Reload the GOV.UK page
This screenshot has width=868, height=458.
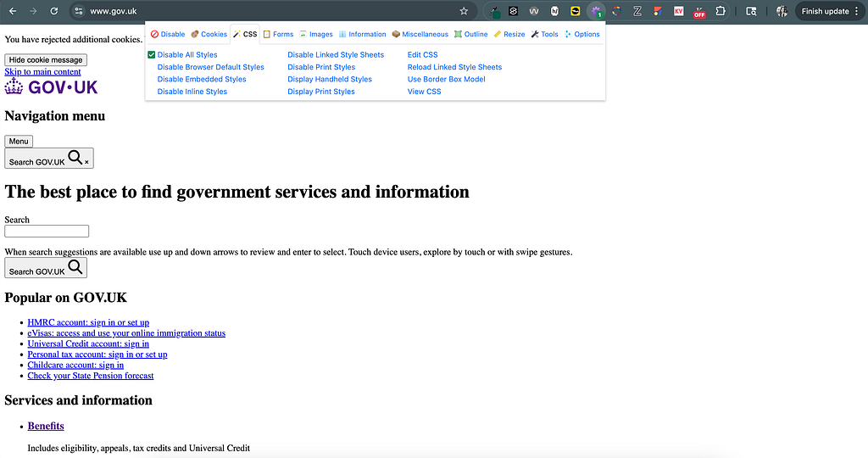(x=53, y=11)
